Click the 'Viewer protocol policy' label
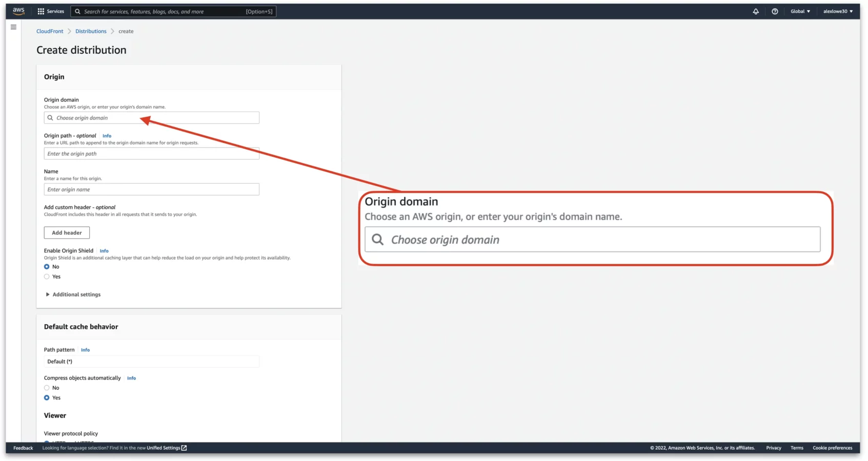Screen dimensions: 868x461 click(71, 433)
